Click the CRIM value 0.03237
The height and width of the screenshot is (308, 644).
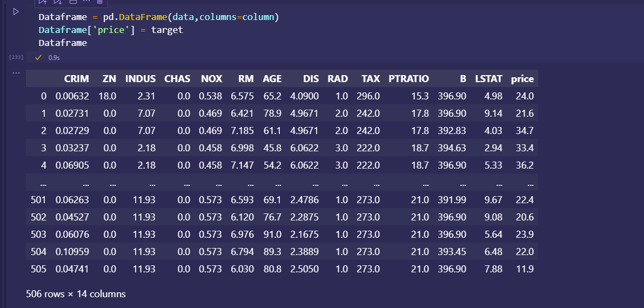72,148
